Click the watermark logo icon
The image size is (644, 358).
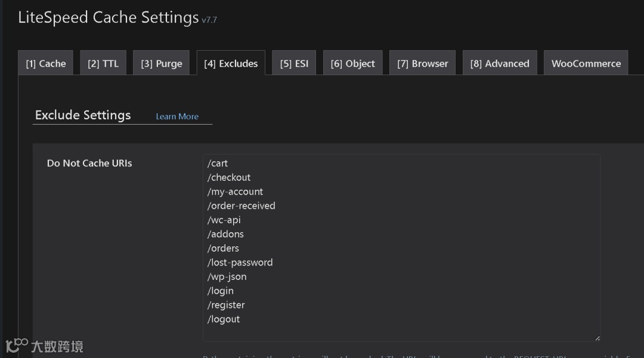click(17, 345)
